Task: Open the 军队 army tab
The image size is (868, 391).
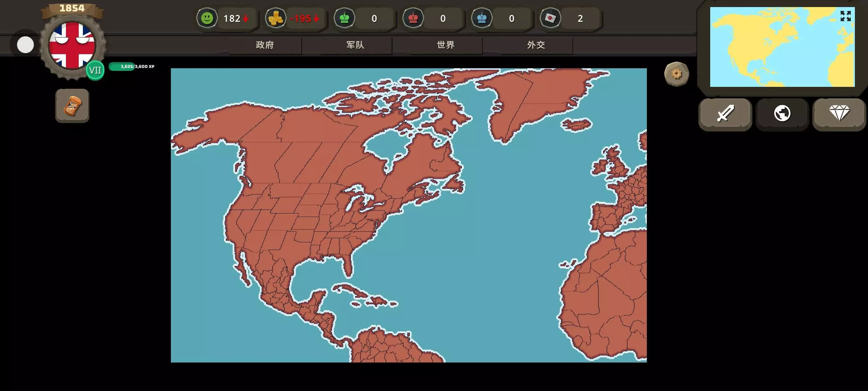Action: pos(355,45)
